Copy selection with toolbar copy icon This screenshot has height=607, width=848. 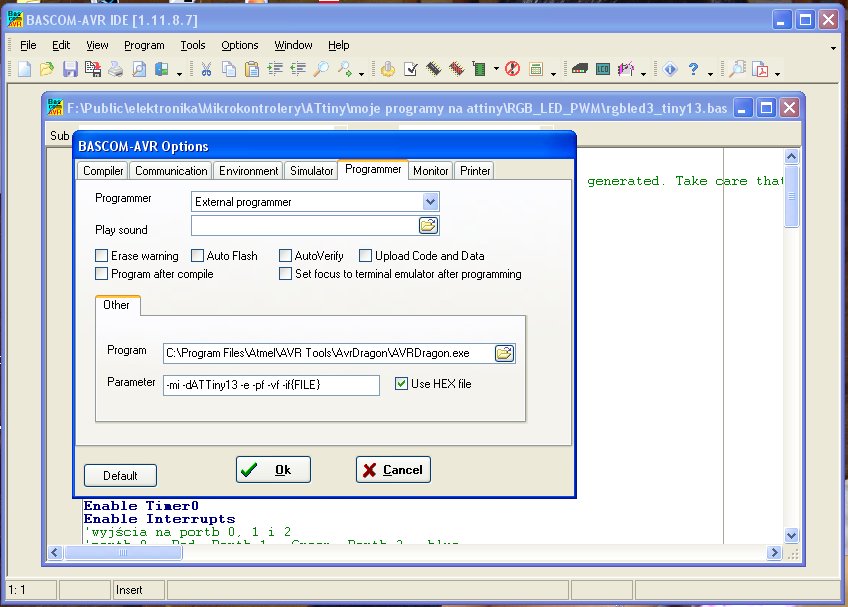(229, 69)
